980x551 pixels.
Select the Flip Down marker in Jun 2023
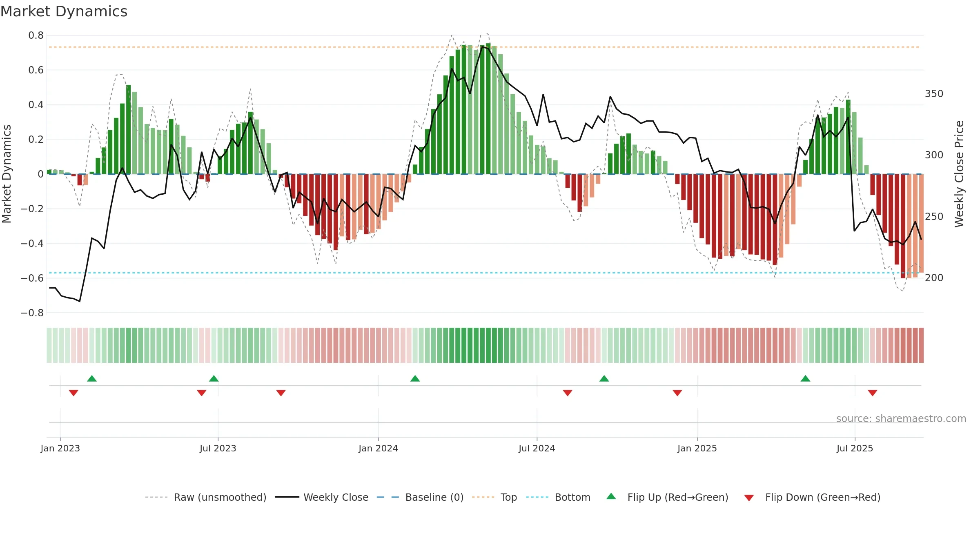202,393
